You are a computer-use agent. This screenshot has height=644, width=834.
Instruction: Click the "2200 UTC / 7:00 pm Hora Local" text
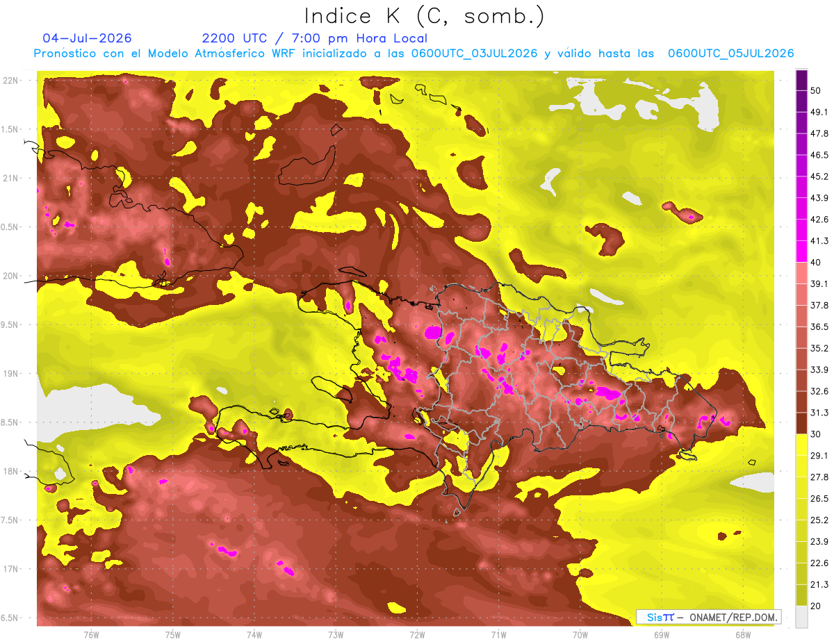point(315,38)
